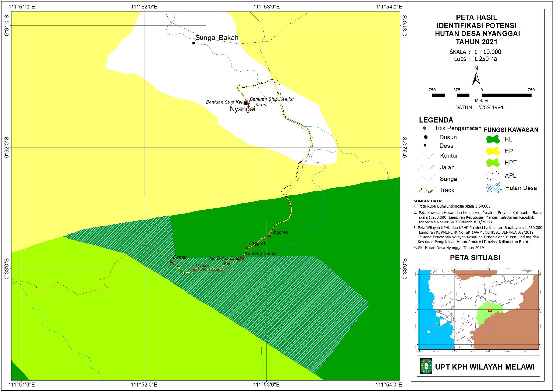Screen dimensions: 555x392
Task: Click the Sungai Bakah village square marker
Action: pos(194,43)
